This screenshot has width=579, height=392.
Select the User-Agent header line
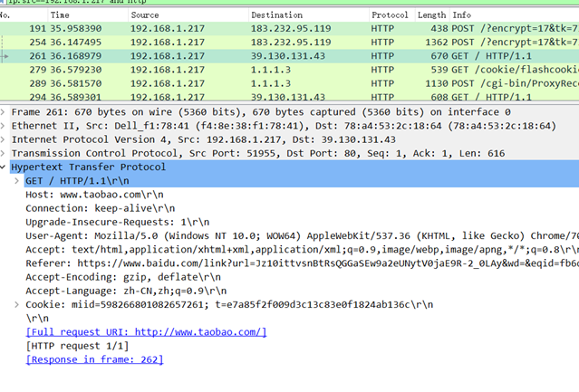pos(302,236)
